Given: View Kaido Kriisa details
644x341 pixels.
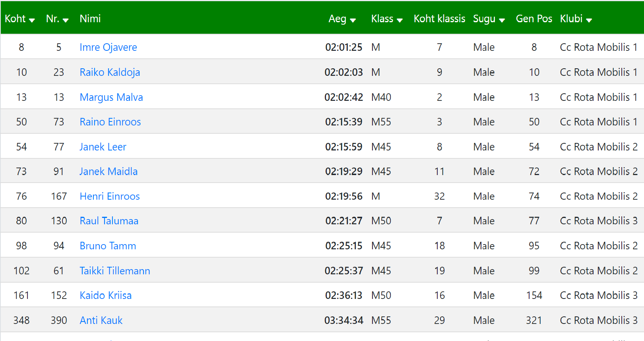Looking at the screenshot, I should click(105, 295).
